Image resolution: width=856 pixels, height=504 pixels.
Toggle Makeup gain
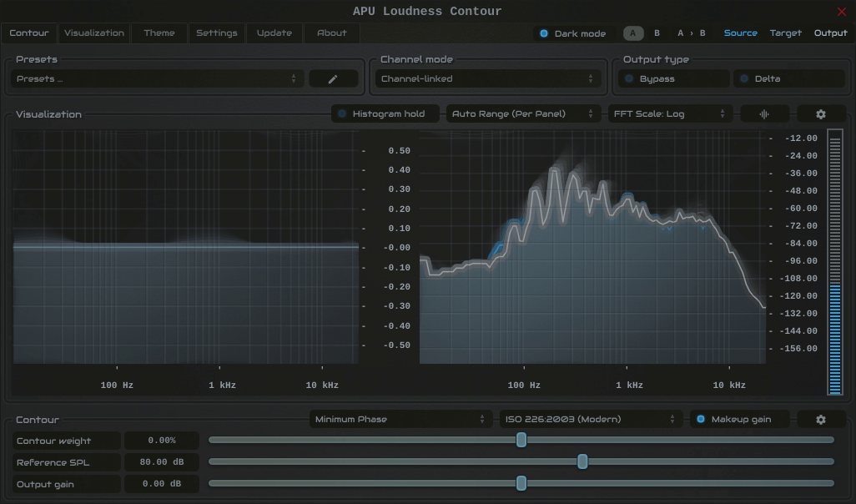[740, 420]
